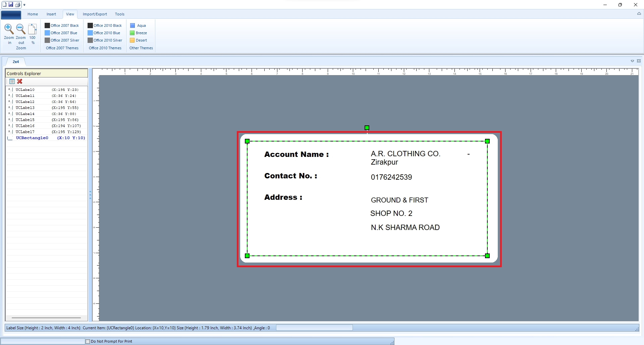Select the UCRectangle0 item in Controls Explorer
The height and width of the screenshot is (345, 644).
(x=32, y=138)
